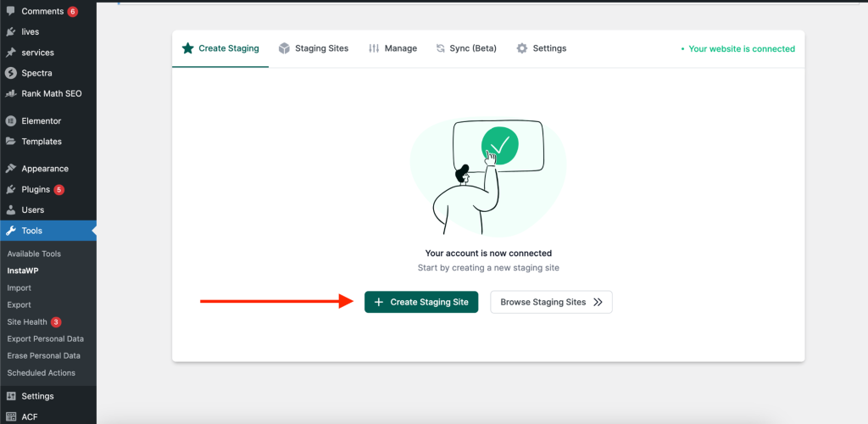Click the Comments speech bubble icon
The height and width of the screenshot is (424, 868).
pos(10,11)
